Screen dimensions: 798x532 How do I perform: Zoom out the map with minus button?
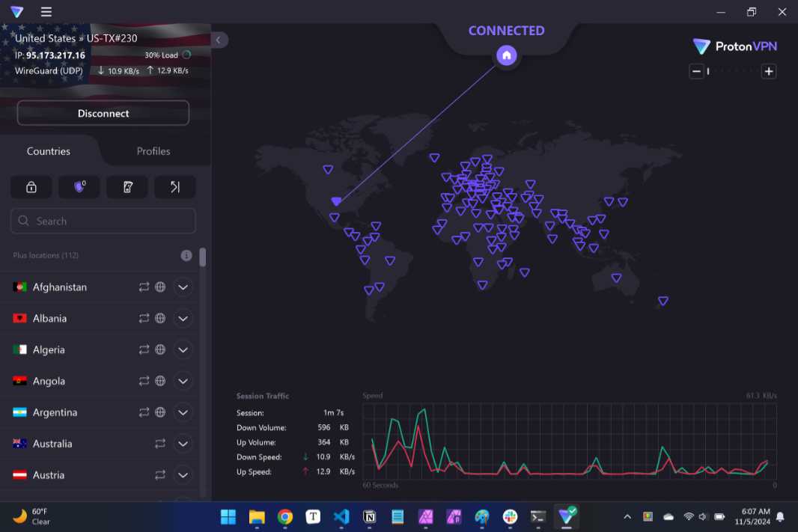(x=696, y=72)
